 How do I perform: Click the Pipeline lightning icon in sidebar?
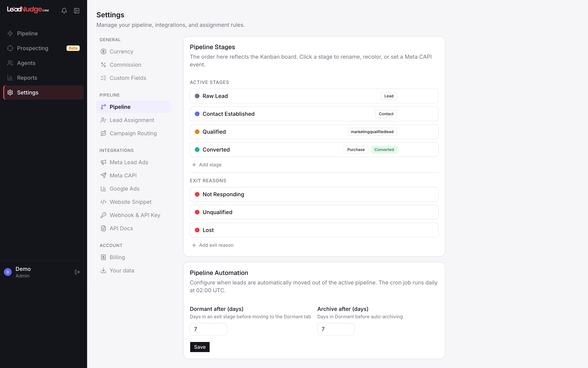(10, 33)
